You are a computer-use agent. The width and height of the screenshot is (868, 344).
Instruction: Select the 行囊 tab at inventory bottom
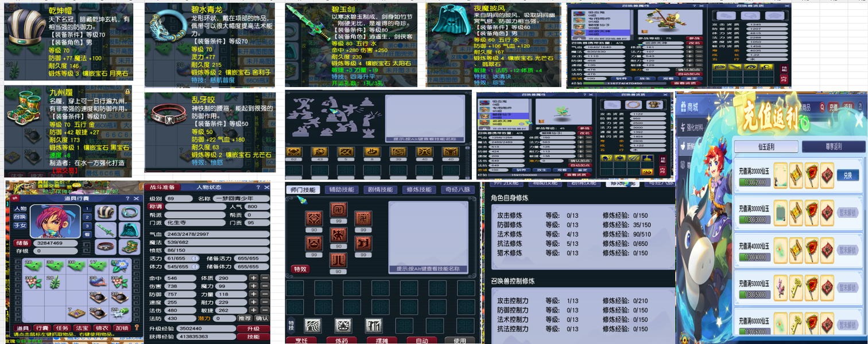[x=41, y=328]
